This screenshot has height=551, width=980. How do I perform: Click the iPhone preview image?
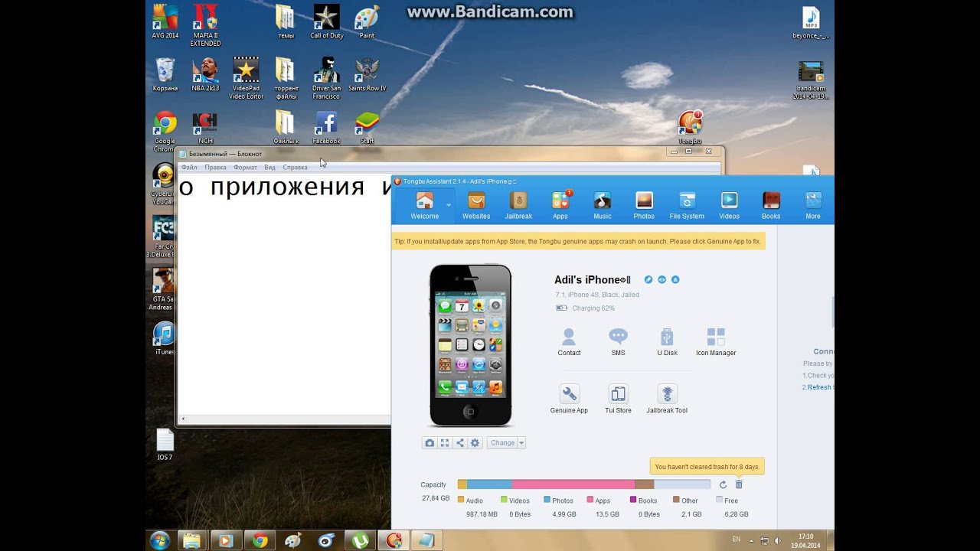click(x=470, y=345)
